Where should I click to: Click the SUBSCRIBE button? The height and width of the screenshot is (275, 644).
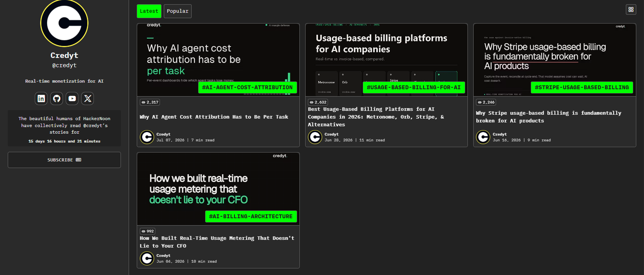tap(64, 160)
